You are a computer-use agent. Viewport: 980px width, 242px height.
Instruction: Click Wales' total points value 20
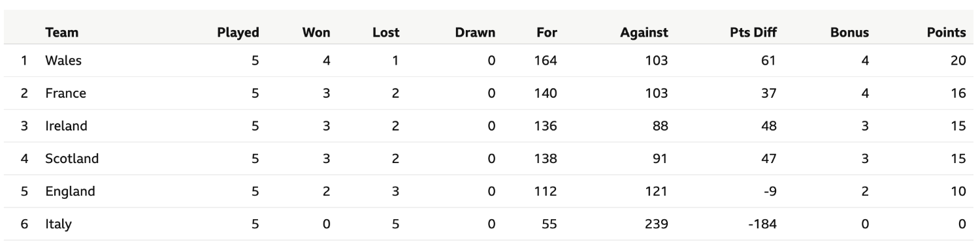tap(958, 61)
